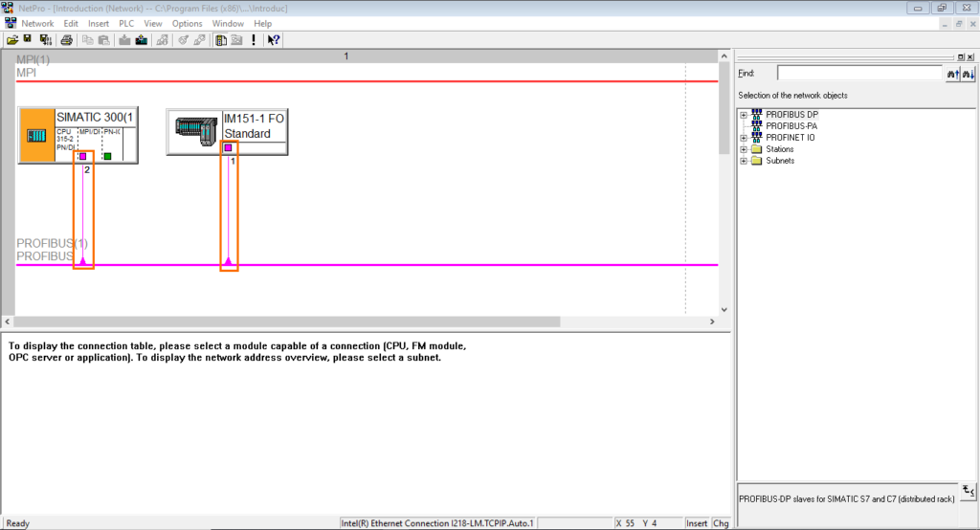Click the NetPro application icon in title bar
The height and width of the screenshot is (530, 980).
click(8, 8)
